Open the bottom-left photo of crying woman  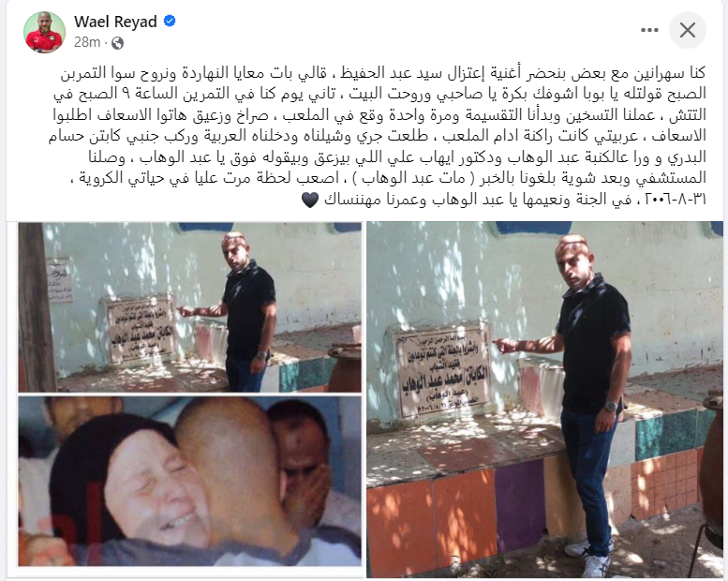[190, 481]
